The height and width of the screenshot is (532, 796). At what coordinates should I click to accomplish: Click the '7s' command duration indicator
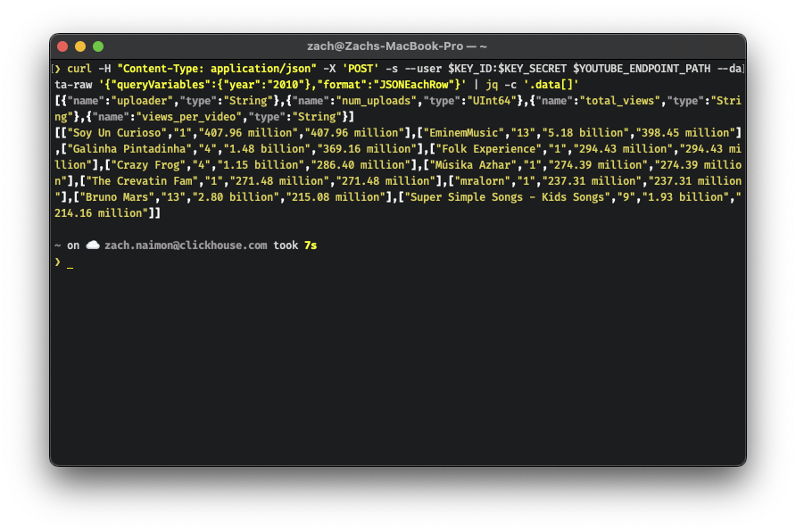(x=311, y=245)
